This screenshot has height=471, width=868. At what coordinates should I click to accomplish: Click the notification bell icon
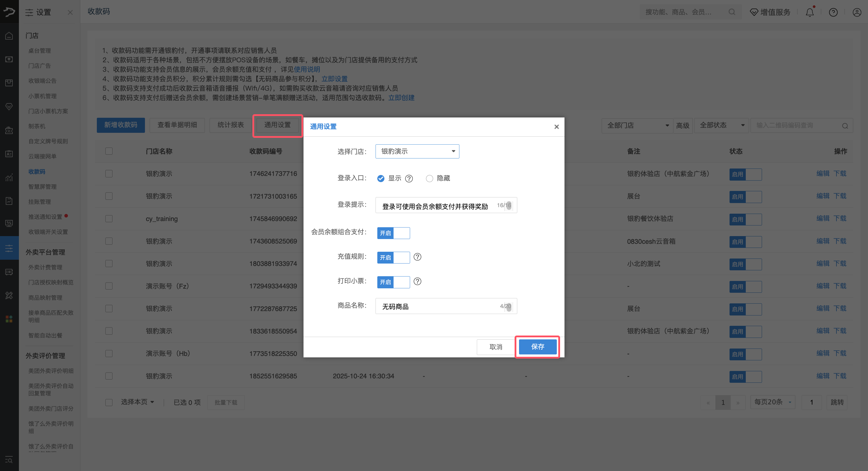point(809,12)
